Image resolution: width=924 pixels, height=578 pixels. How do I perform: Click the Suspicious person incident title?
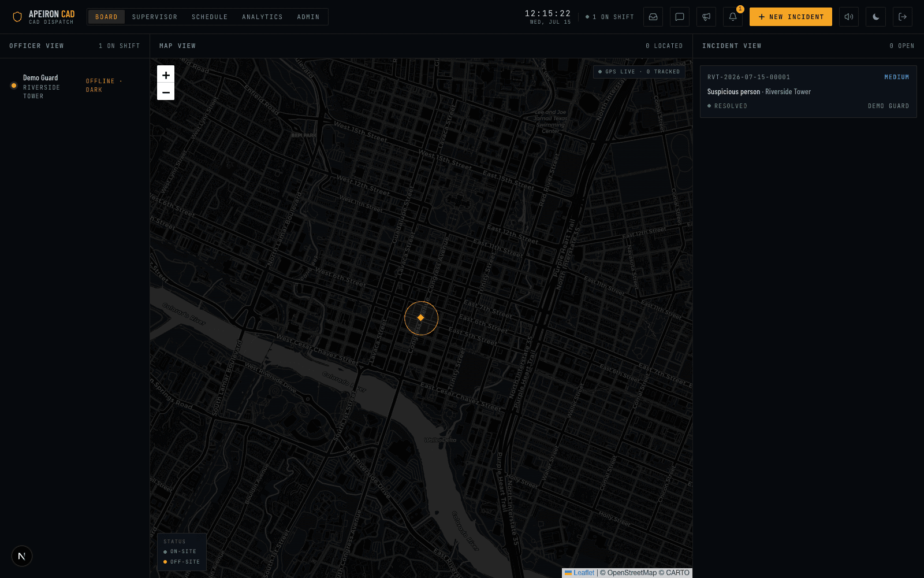[733, 91]
